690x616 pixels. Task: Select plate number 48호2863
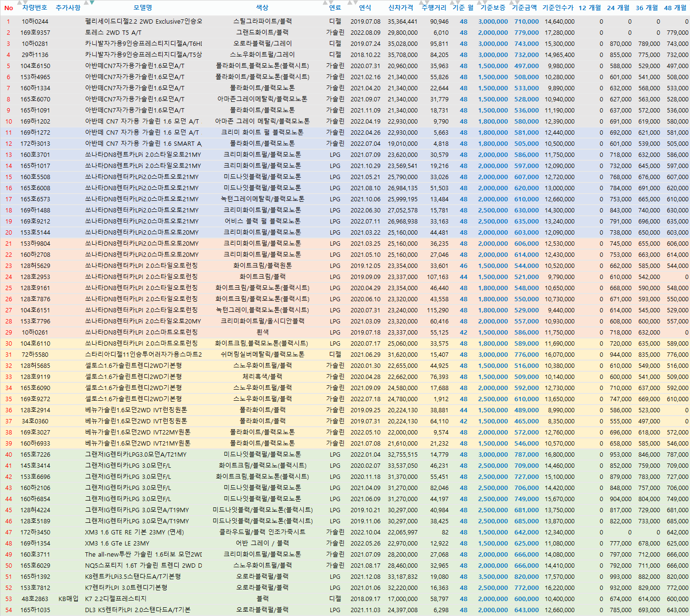(x=35, y=599)
